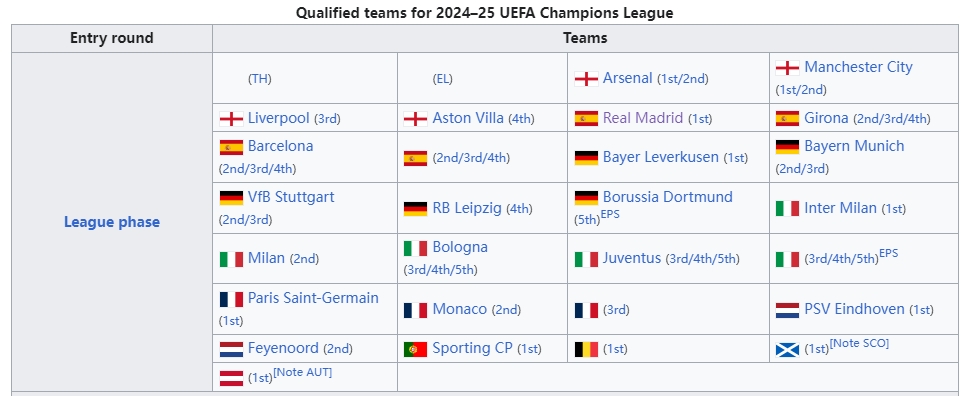Image resolution: width=965 pixels, height=396 pixels.
Task: Click the Spain flag next to Real Madrid
Action: tap(586, 118)
